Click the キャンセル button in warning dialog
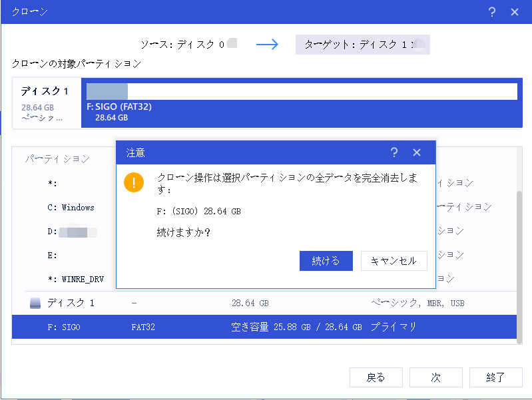This screenshot has height=400, width=532. click(394, 260)
